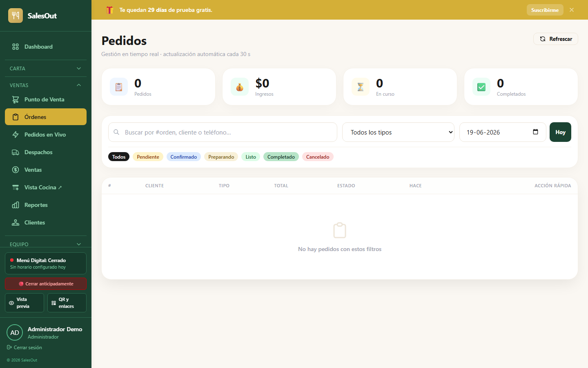
Task: Collapse the VENTAS section chevron
Action: [x=79, y=85]
